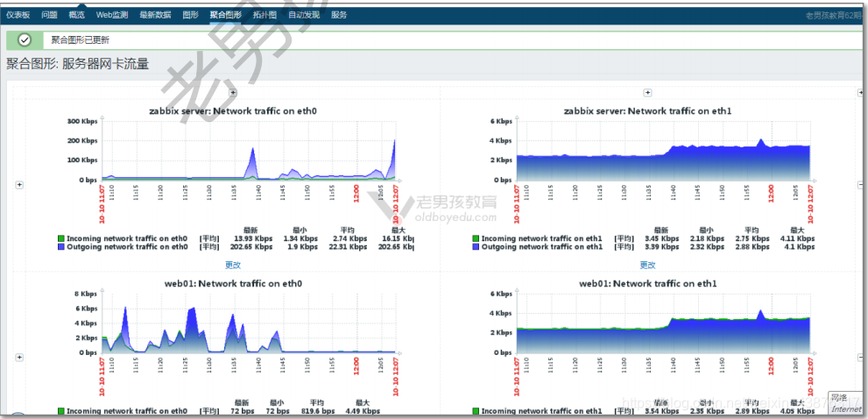Click the minus icon beside web01 eth1 row

pyautogui.click(x=861, y=358)
